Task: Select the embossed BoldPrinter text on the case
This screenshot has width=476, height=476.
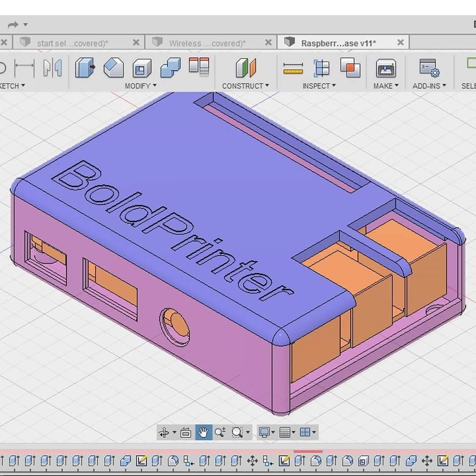Action: click(x=173, y=231)
